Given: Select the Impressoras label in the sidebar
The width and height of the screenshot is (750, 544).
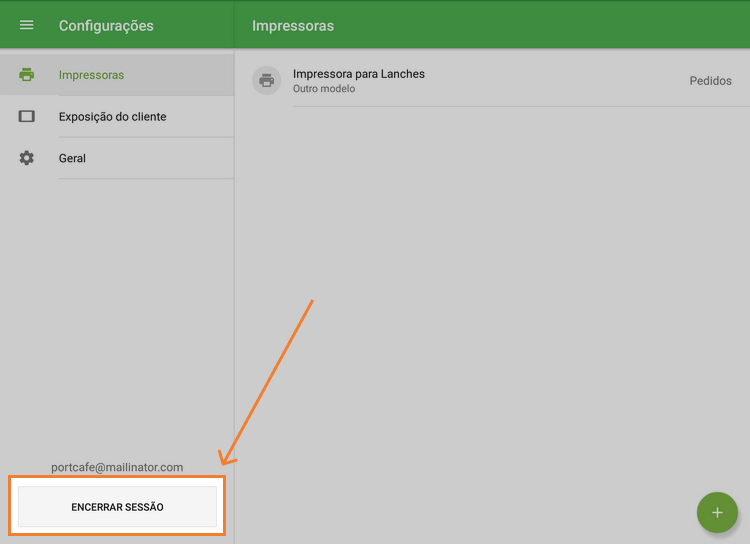Looking at the screenshot, I should 91,75.
